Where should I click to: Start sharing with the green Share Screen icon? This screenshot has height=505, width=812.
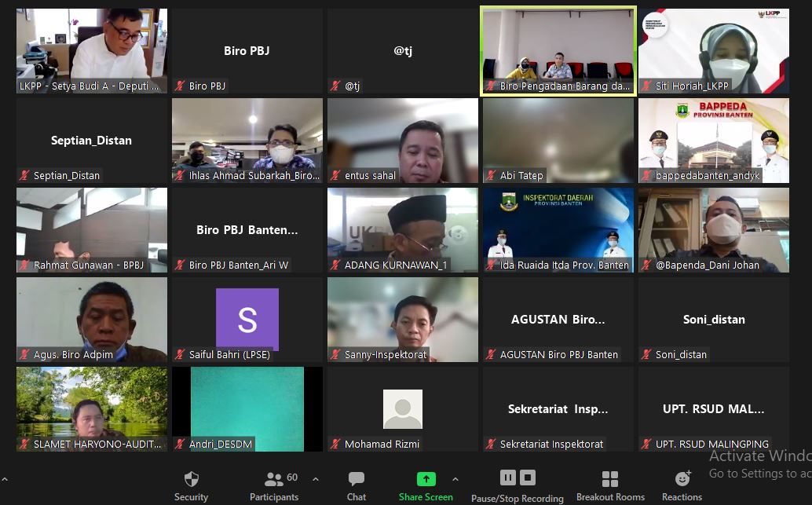pos(426,478)
